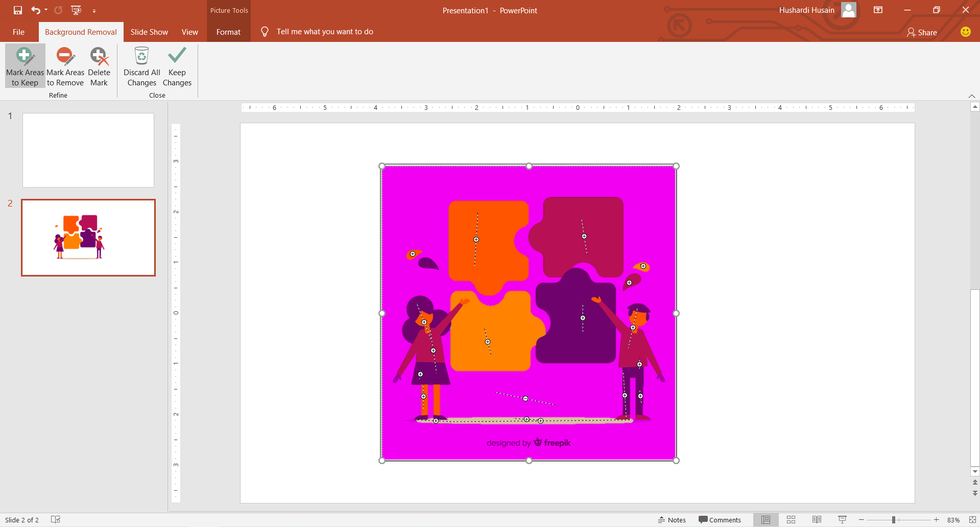980x527 pixels.
Task: Go to previous slide double-arrow button
Action: (x=975, y=482)
